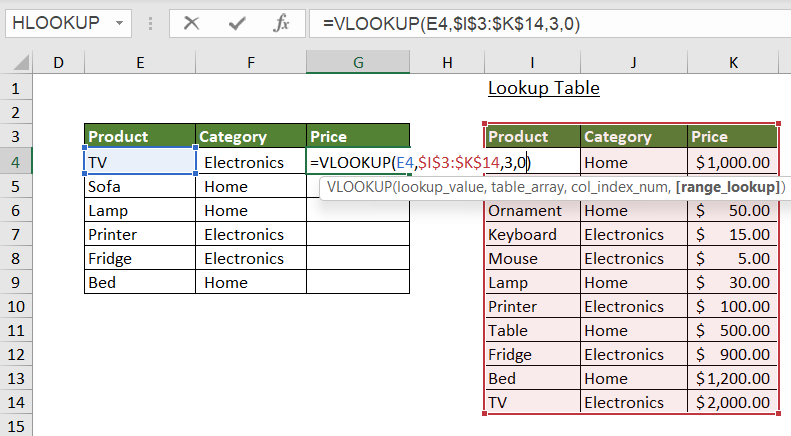Click the Lookup Table Category header

click(x=634, y=136)
